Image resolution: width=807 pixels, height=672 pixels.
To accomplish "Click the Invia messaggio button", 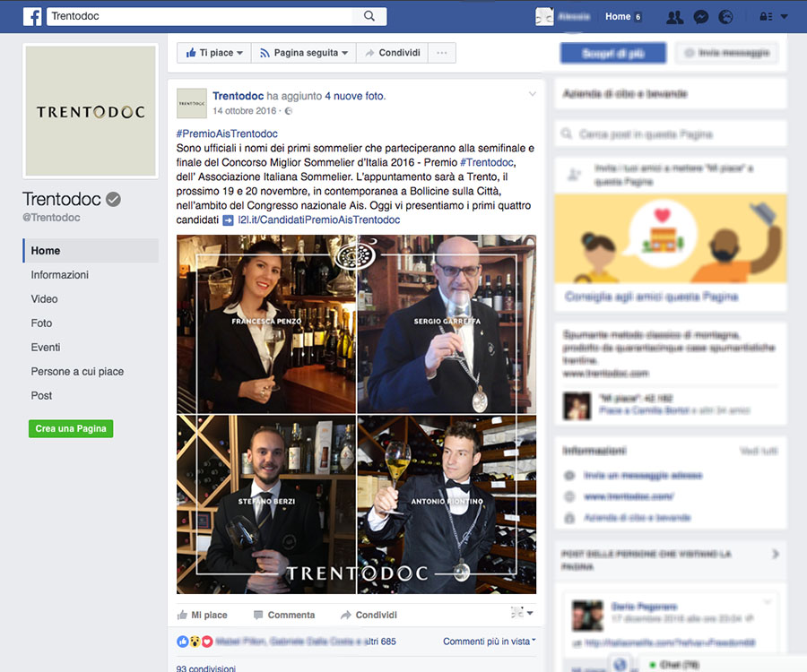I will tap(726, 53).
